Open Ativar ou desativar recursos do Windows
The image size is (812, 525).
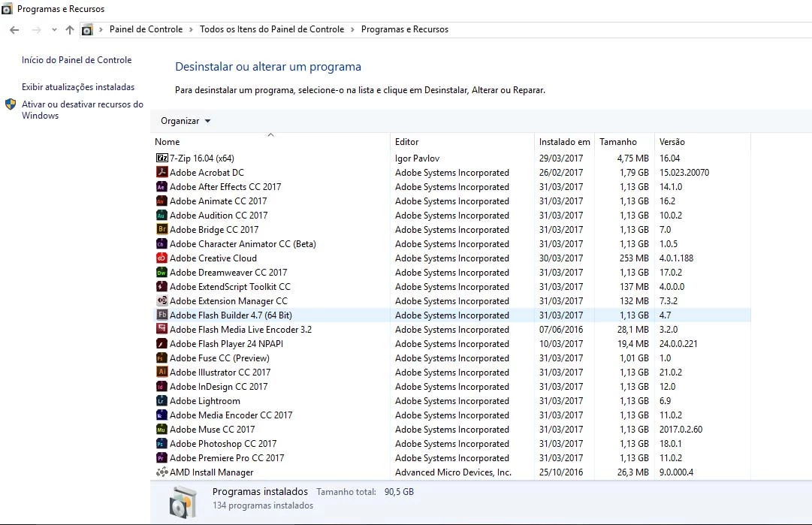pyautogui.click(x=83, y=110)
